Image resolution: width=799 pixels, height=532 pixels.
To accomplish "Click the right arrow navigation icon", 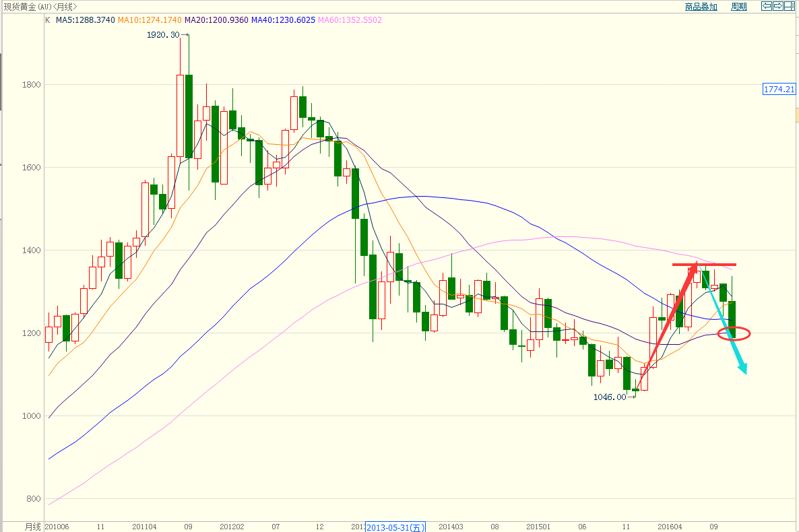I will (x=778, y=6).
